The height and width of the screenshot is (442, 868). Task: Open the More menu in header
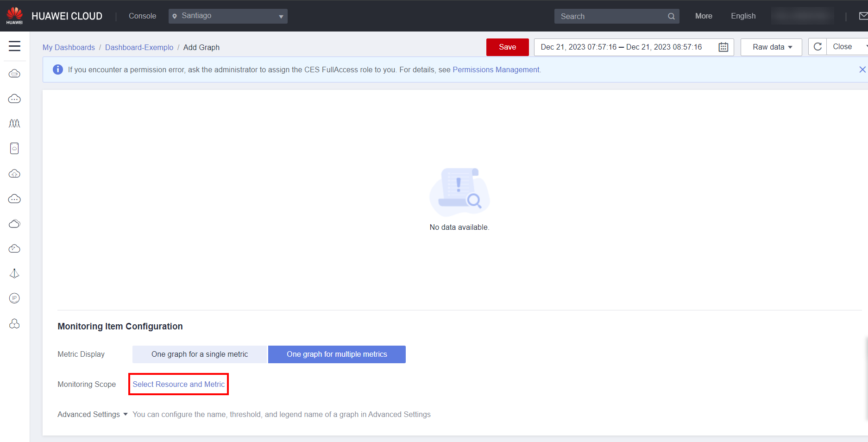tap(703, 16)
